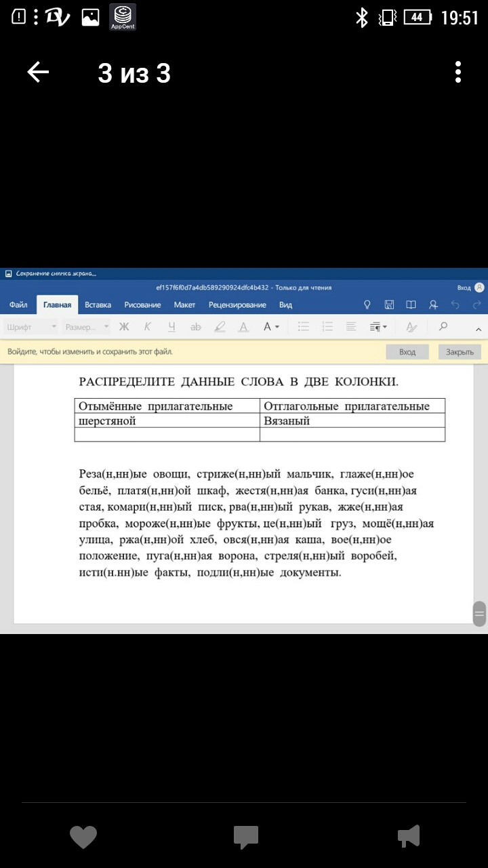Click the "3 из 3" title text
This screenshot has height=868, width=488.
coord(134,73)
